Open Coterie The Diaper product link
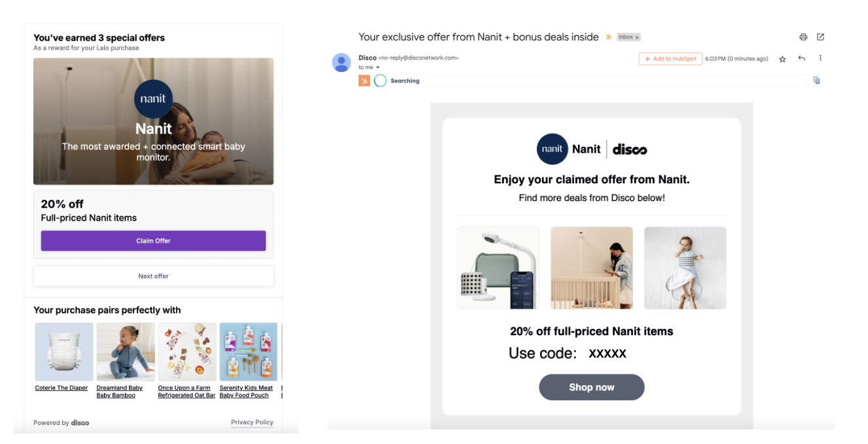This screenshot has width=868, height=444. pyautogui.click(x=62, y=388)
